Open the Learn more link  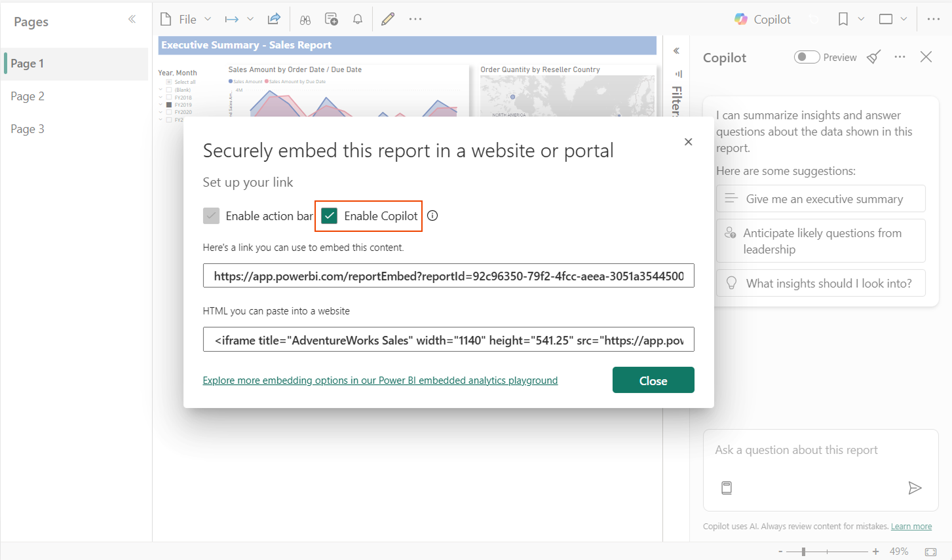click(x=911, y=526)
